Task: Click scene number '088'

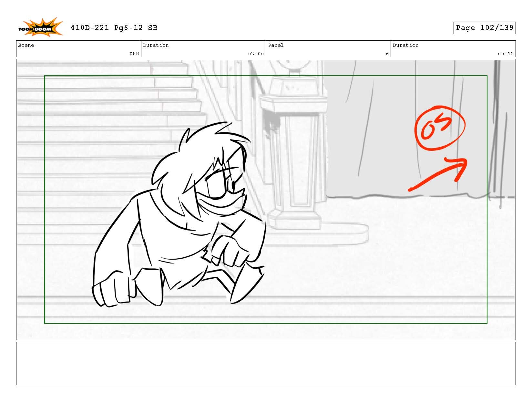Action: (x=134, y=54)
